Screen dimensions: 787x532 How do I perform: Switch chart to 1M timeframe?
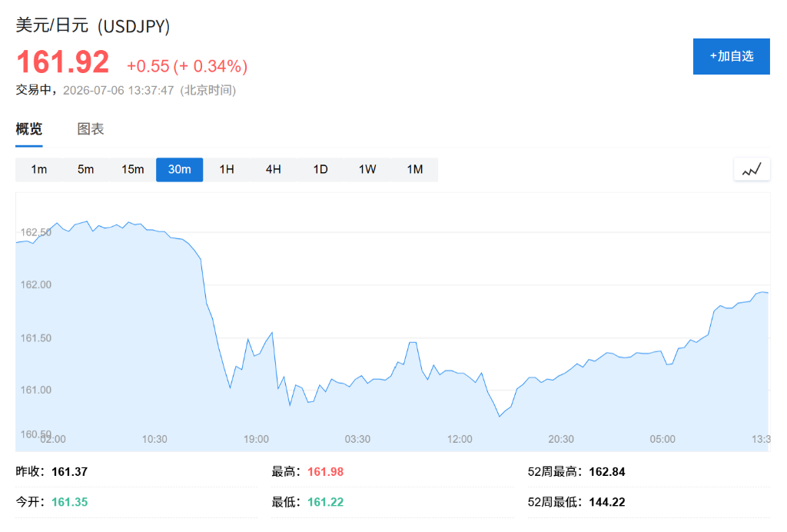pos(414,170)
